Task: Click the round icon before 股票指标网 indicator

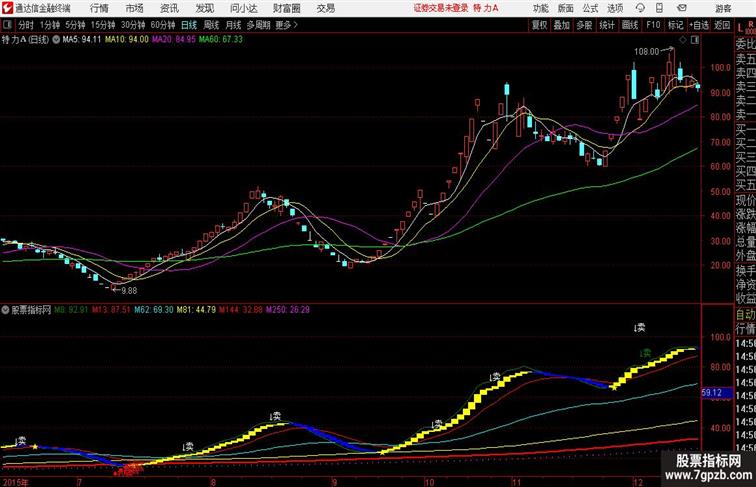Action: coord(5,310)
